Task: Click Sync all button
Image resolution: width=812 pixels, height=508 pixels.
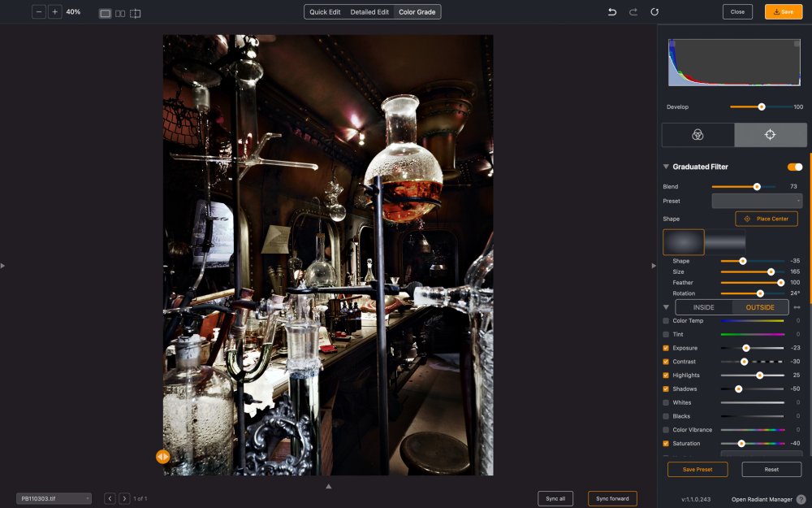Action: tap(555, 499)
